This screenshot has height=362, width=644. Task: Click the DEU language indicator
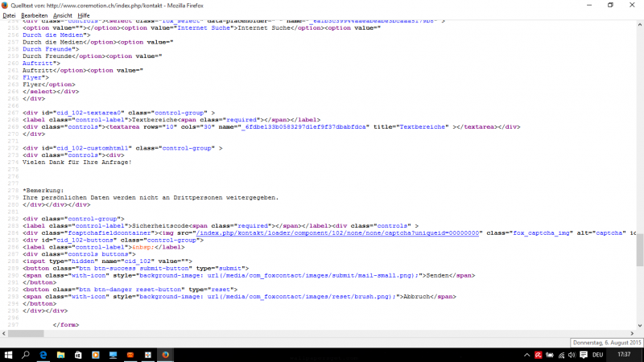click(597, 355)
